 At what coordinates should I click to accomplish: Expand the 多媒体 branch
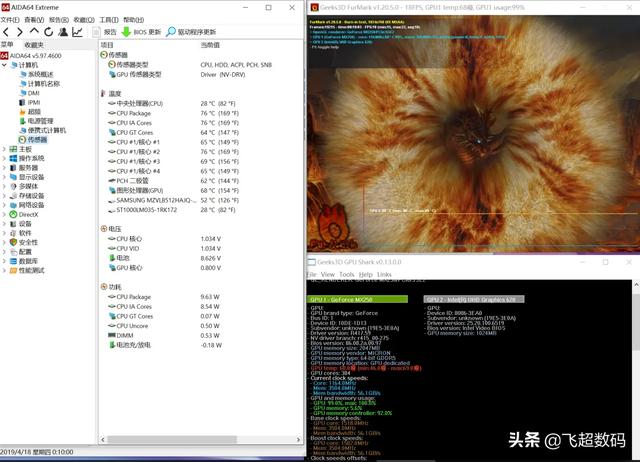[x=4, y=187]
